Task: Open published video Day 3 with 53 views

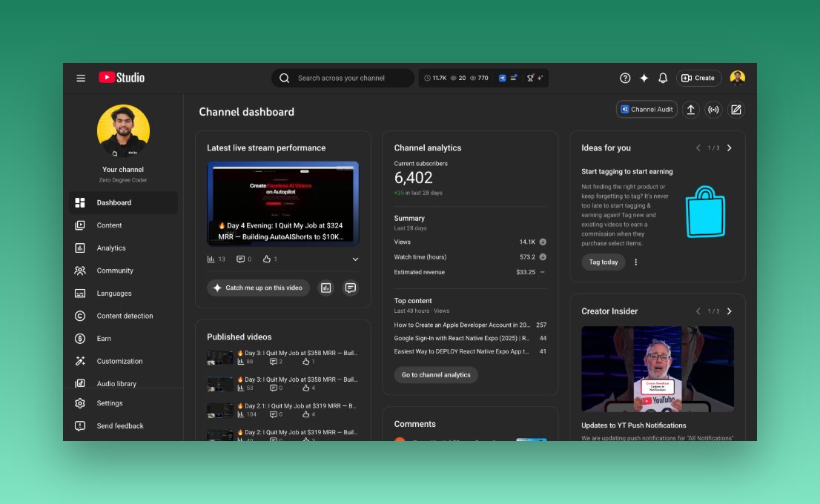Action: [x=282, y=384]
